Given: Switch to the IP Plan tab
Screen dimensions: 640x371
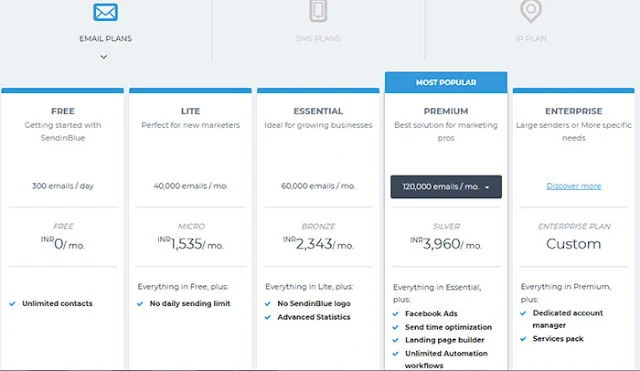Looking at the screenshot, I should (x=531, y=38).
